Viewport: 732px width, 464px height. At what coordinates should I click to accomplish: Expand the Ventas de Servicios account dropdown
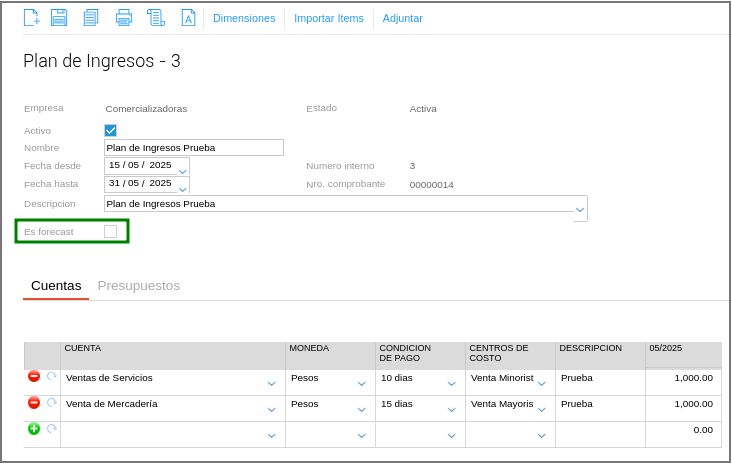click(x=272, y=383)
